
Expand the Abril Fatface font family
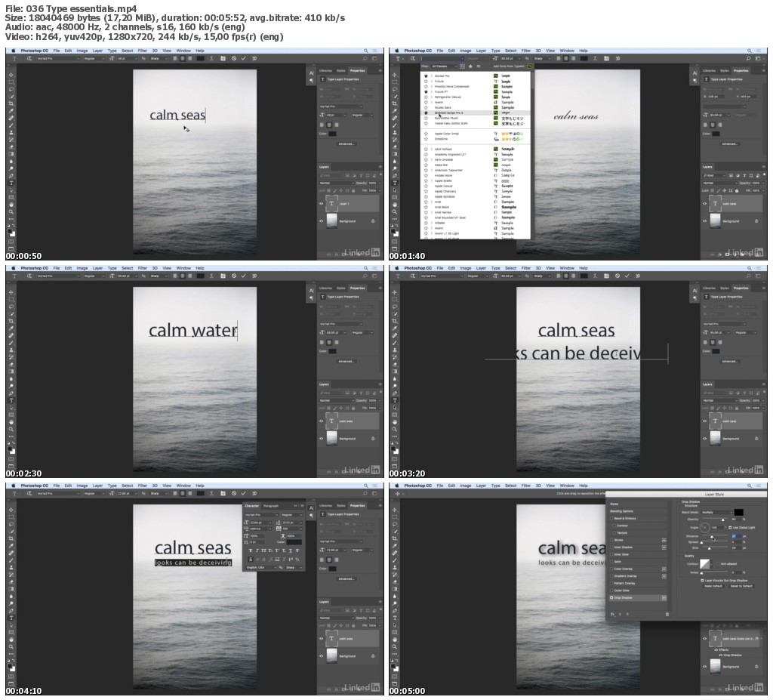tap(431, 149)
